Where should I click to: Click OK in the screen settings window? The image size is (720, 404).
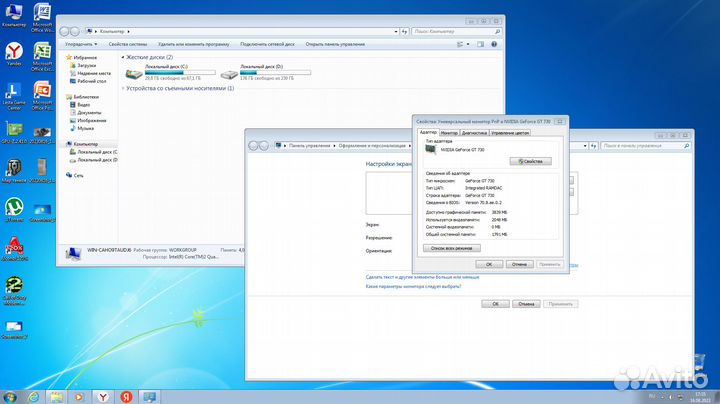click(495, 304)
